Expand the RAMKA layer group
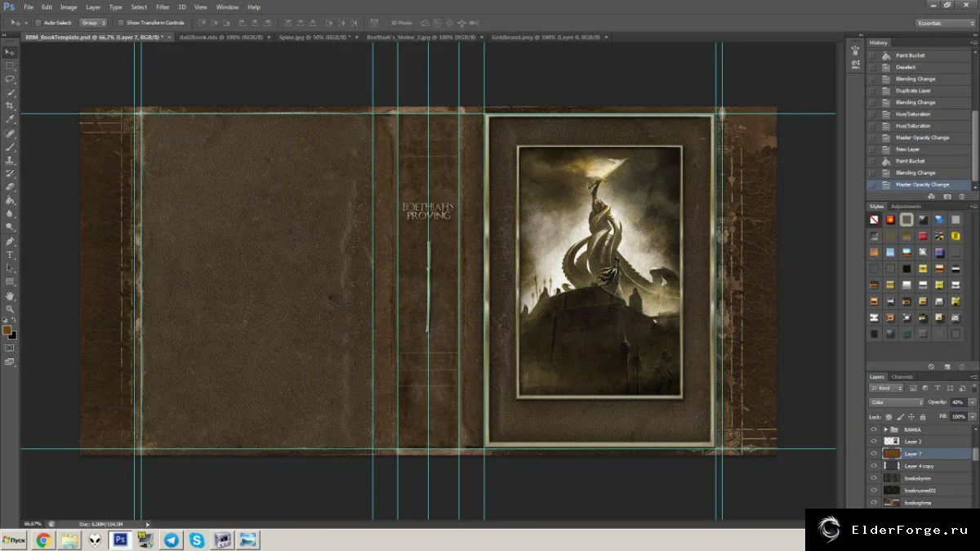Image resolution: width=980 pixels, height=551 pixels. point(886,429)
